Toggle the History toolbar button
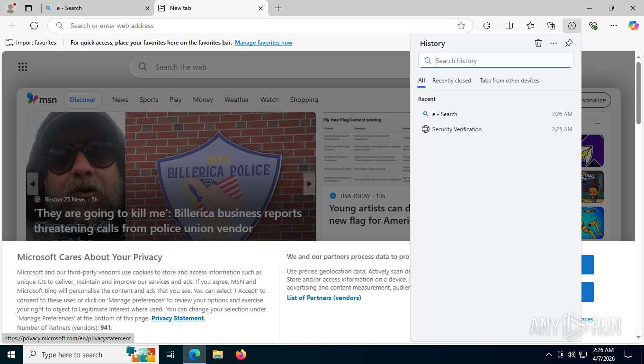Image resolution: width=644 pixels, height=364 pixels. click(x=572, y=26)
